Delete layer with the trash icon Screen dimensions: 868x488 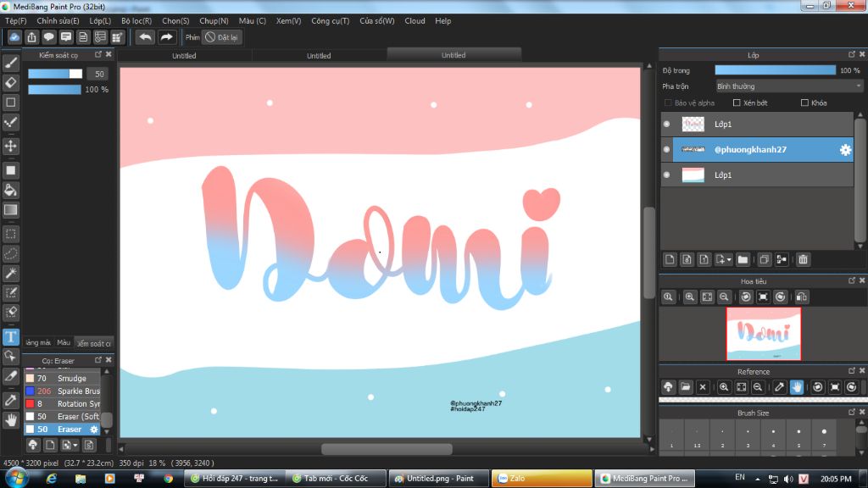tap(804, 259)
